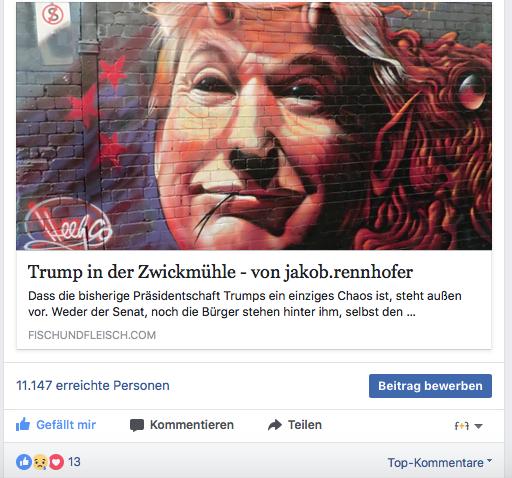512x478 pixels.
Task: Click the blue like reaction icon
Action: point(24,462)
